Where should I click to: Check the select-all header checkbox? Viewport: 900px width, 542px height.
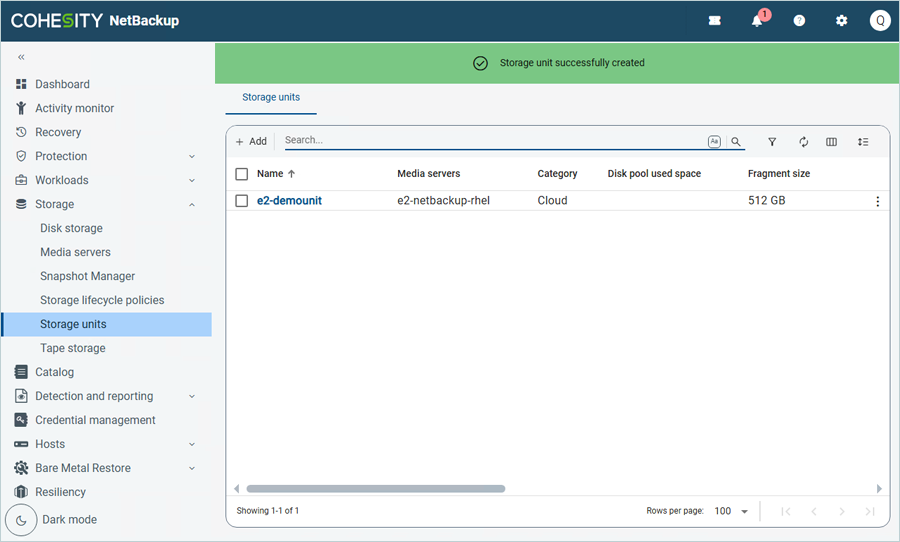[x=242, y=174]
